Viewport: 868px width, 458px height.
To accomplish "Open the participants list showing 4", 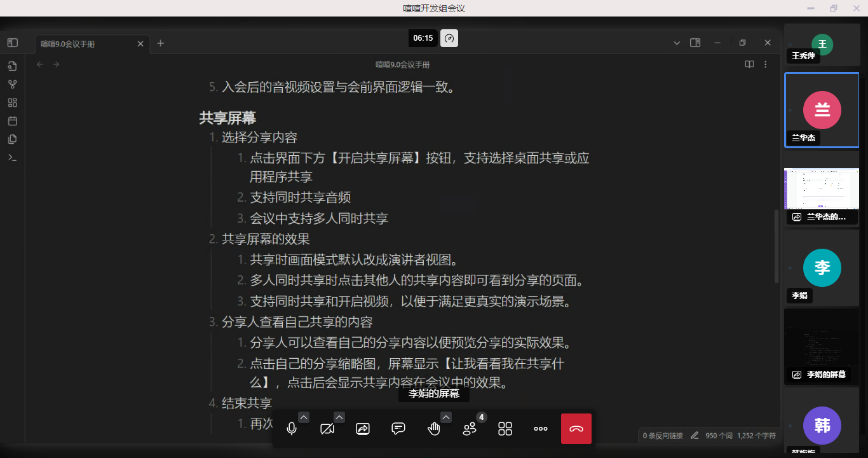I will point(470,429).
